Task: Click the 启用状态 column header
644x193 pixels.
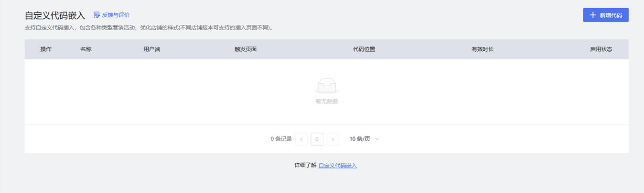Action: tap(601, 49)
